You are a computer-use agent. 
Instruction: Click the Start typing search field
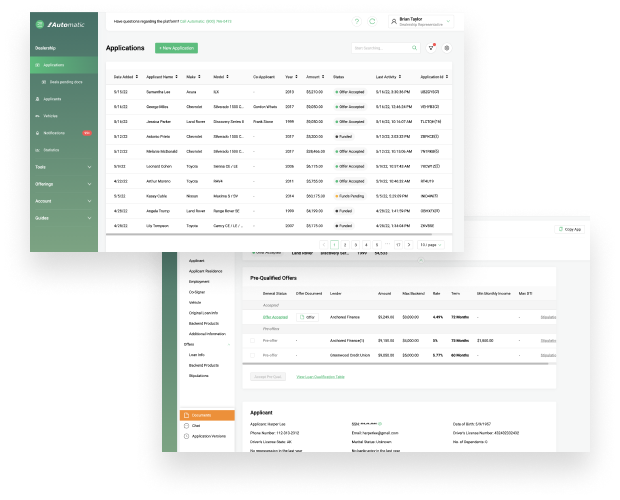(x=381, y=47)
